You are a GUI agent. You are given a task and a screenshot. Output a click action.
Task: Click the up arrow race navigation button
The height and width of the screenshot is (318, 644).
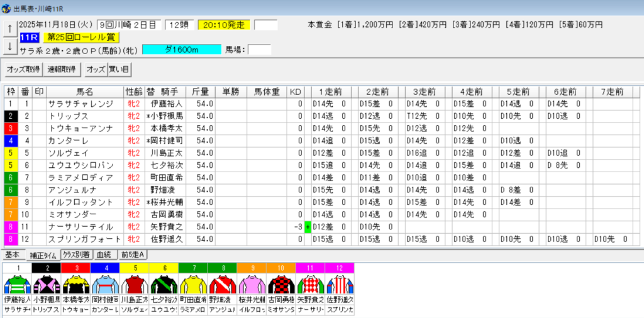point(9,29)
